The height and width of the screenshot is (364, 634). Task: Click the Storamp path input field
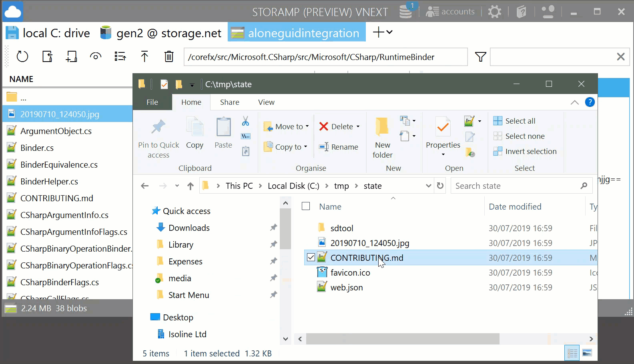tap(325, 57)
